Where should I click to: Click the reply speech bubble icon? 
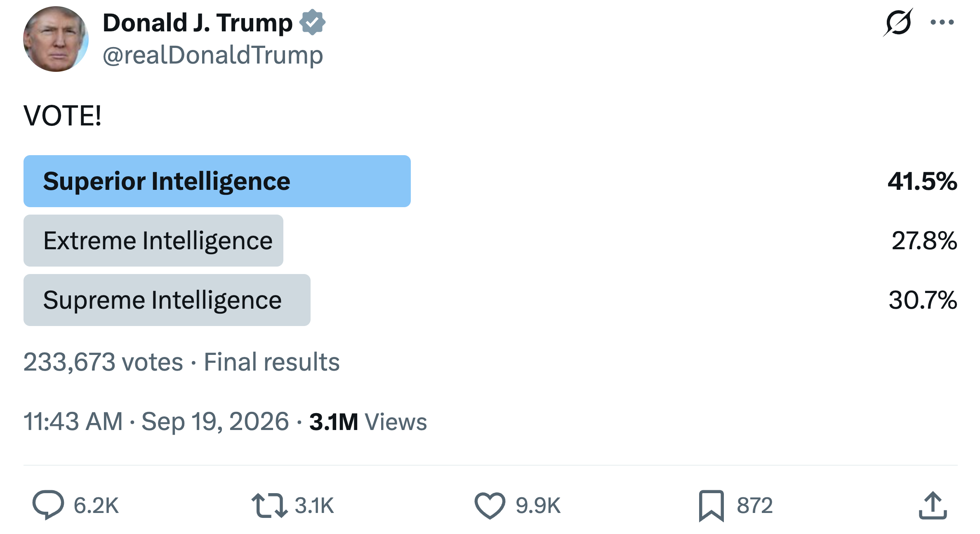48,505
